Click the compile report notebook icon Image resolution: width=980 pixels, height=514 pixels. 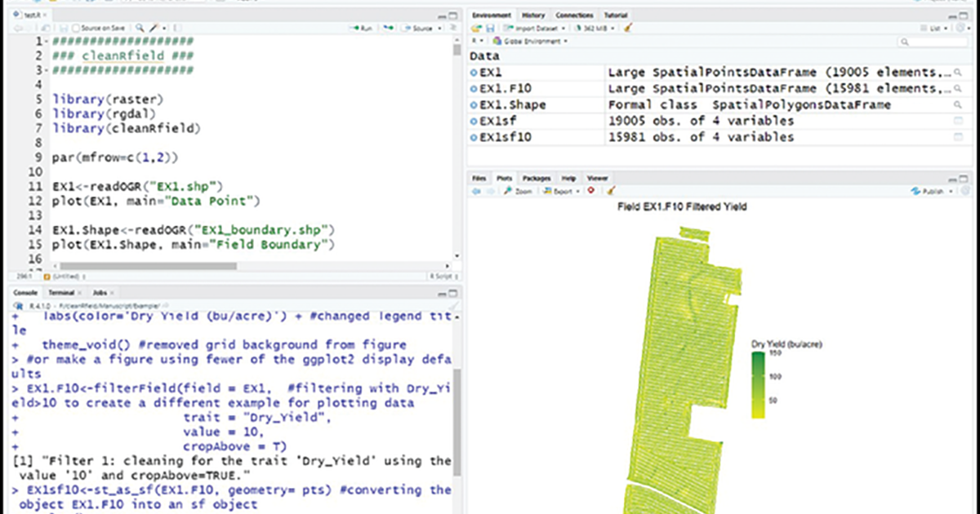pos(177,28)
